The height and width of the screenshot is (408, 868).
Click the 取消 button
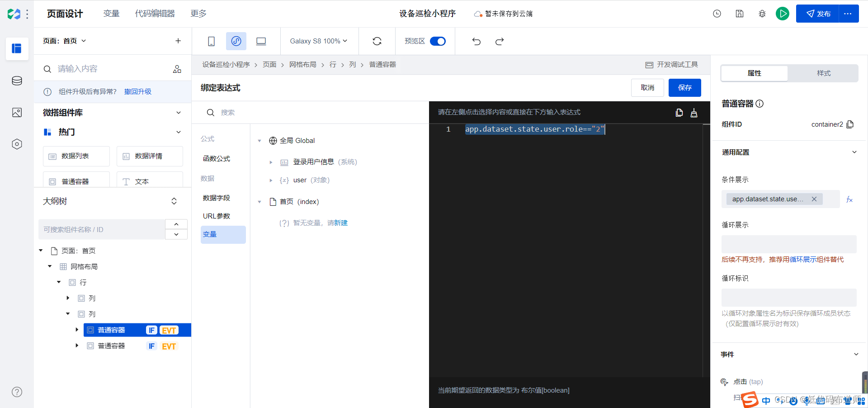(x=647, y=88)
